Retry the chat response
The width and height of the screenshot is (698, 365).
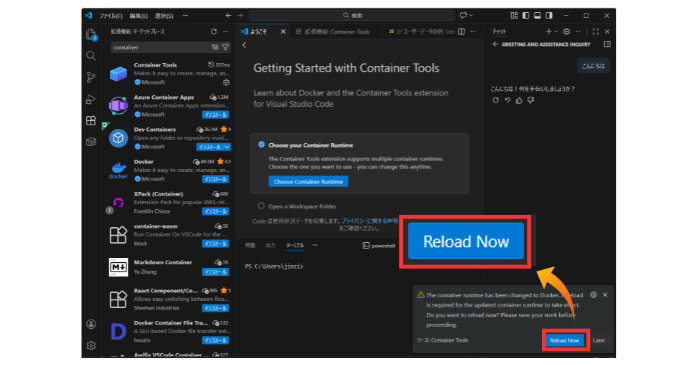coord(496,100)
